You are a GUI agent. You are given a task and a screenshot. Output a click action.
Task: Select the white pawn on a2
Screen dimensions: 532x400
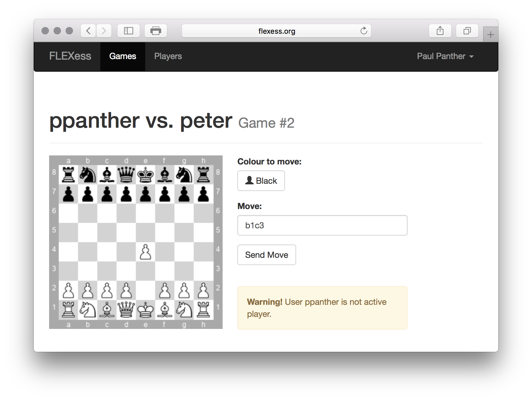[68, 290]
